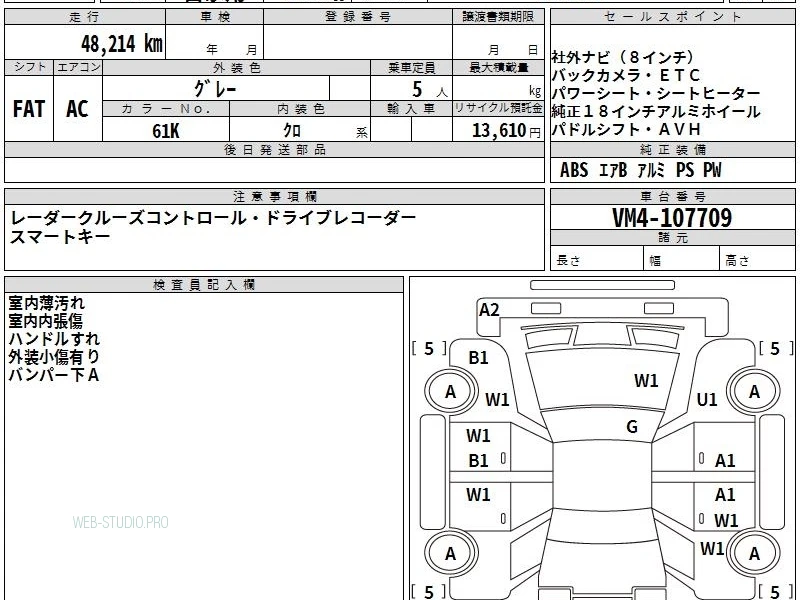Screen dimensions: 800x600
Task: Select the inspector note バンパー下A
Action: pos(54,375)
